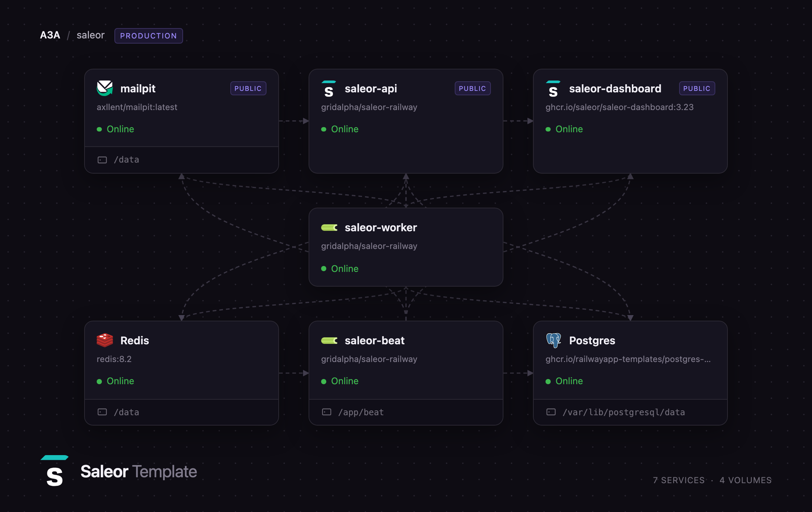Click the Redis red cube icon
Viewport: 812px width, 512px height.
coord(105,340)
